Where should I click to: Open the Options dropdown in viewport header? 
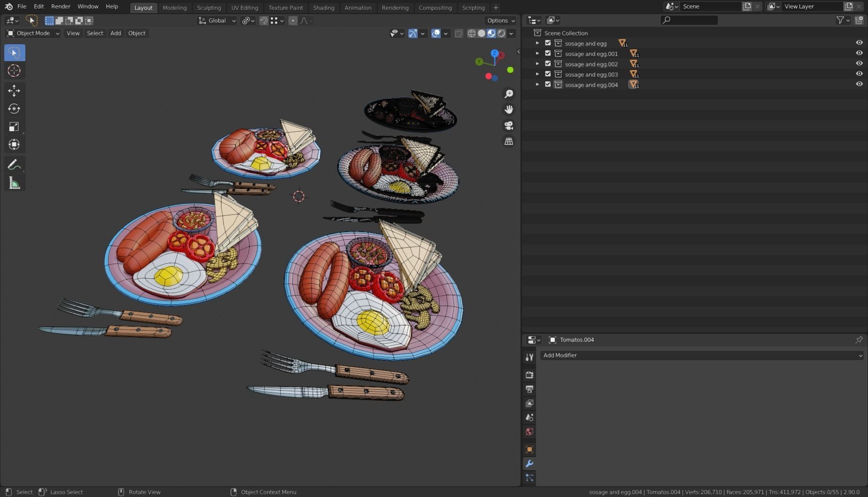(501, 21)
